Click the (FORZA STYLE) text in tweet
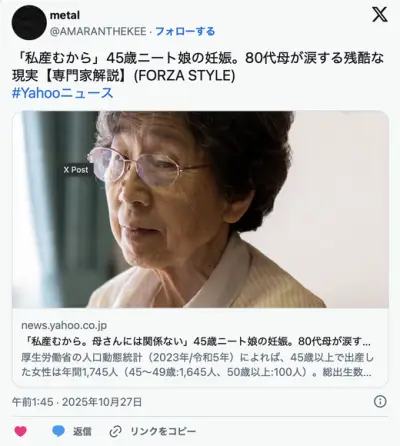The width and height of the screenshot is (400, 446). coord(184,76)
